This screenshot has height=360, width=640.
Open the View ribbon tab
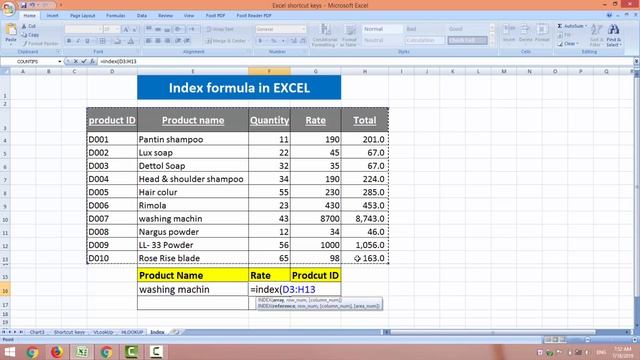(189, 16)
